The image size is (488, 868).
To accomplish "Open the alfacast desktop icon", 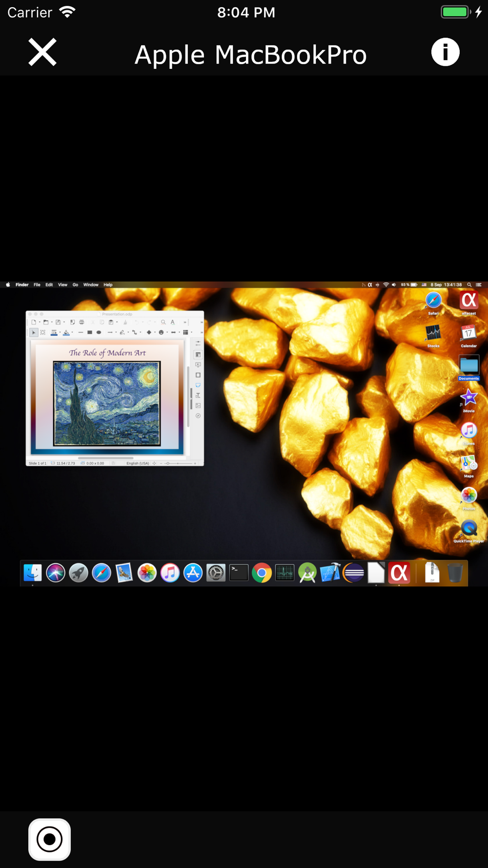I will [468, 303].
